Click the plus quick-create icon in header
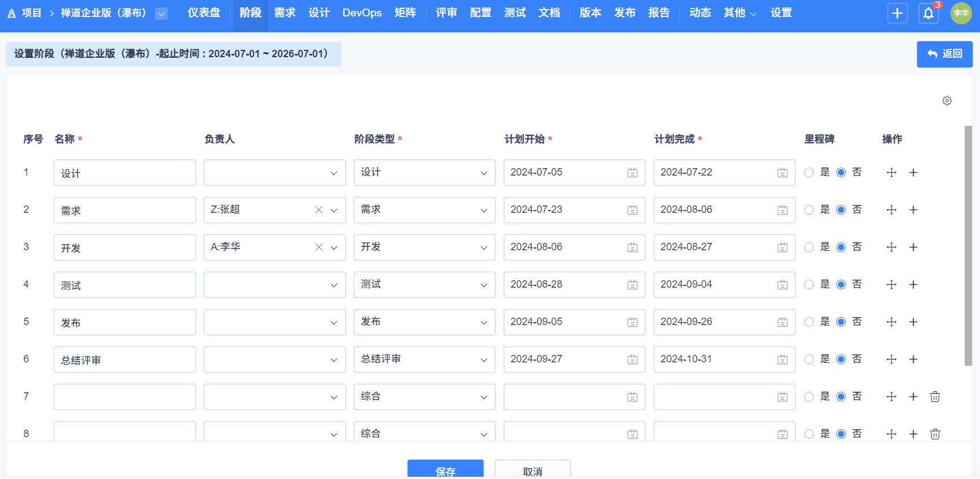 897,13
